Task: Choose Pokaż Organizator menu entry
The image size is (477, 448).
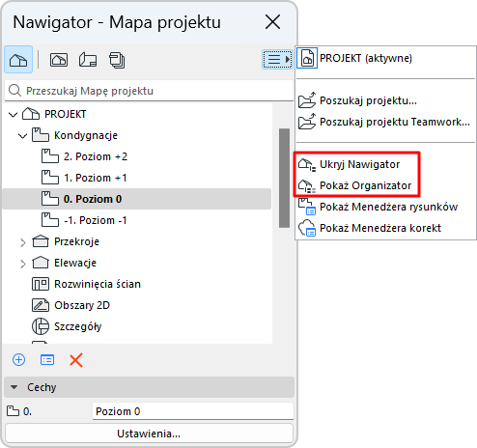Action: [385, 185]
